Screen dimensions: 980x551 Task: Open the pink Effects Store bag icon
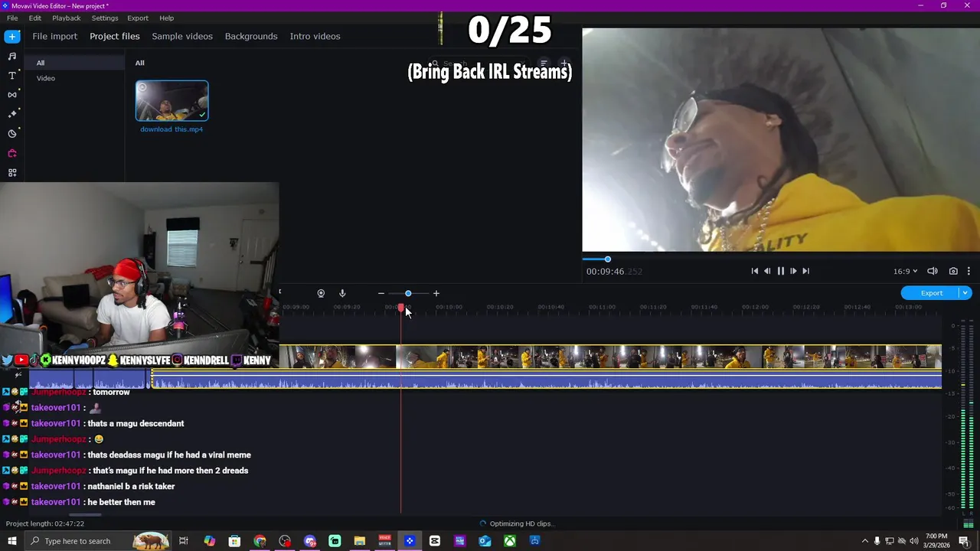pos(12,153)
